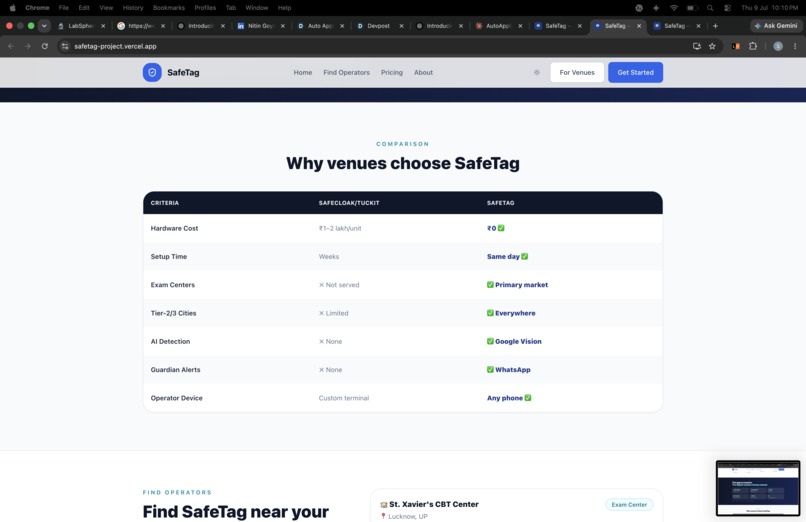Open the Chrome three-dot menu

(x=795, y=46)
